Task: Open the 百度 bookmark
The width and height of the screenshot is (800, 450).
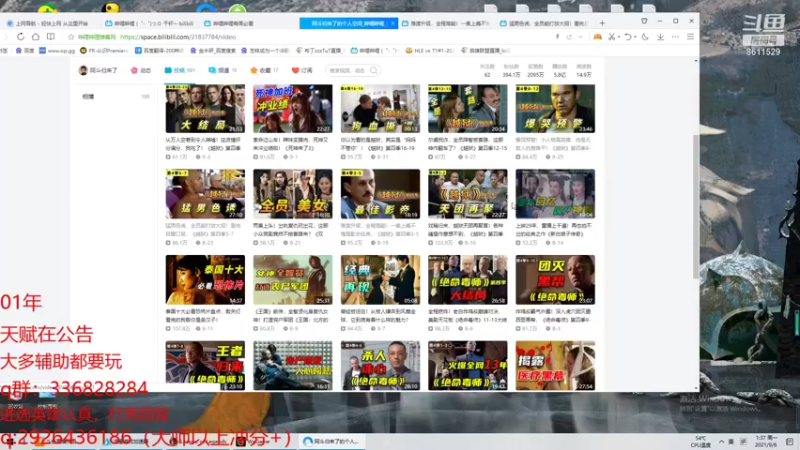Action: pyautogui.click(x=25, y=51)
